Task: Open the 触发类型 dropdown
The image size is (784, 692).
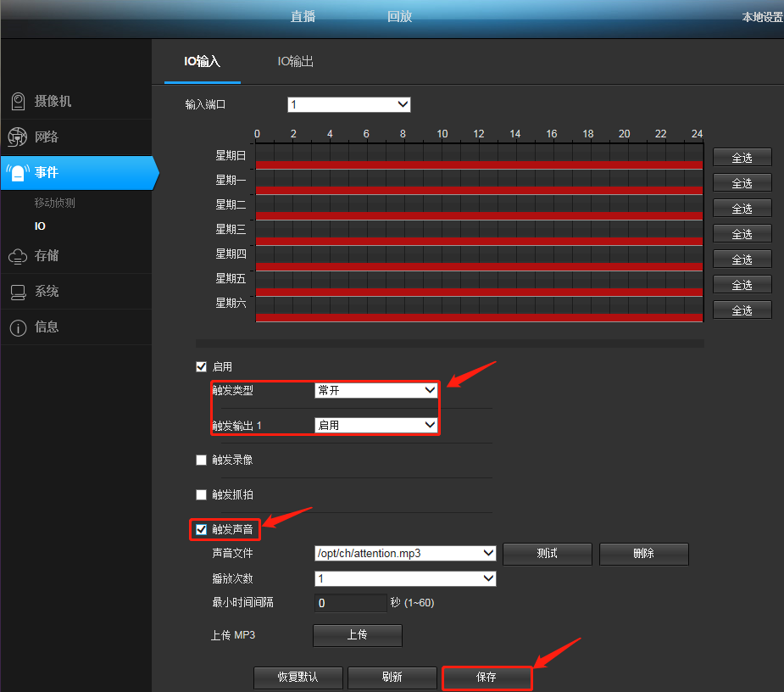Action: [376, 390]
